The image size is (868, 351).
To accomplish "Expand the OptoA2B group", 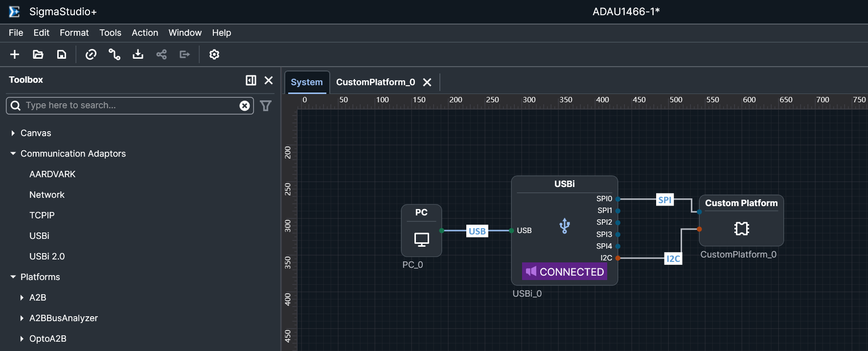I will (x=22, y=339).
